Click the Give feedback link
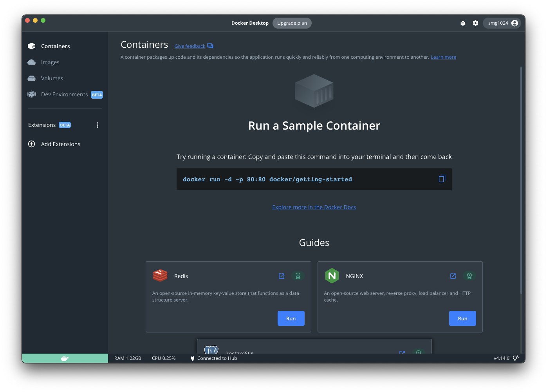The image size is (547, 392). [x=190, y=46]
